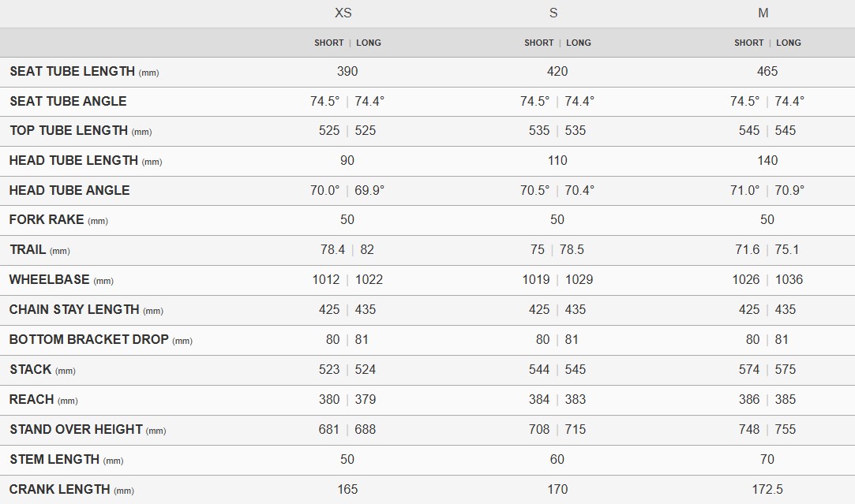Select M stem length value 70
Viewport: 855px width, 504px height.
(767, 460)
